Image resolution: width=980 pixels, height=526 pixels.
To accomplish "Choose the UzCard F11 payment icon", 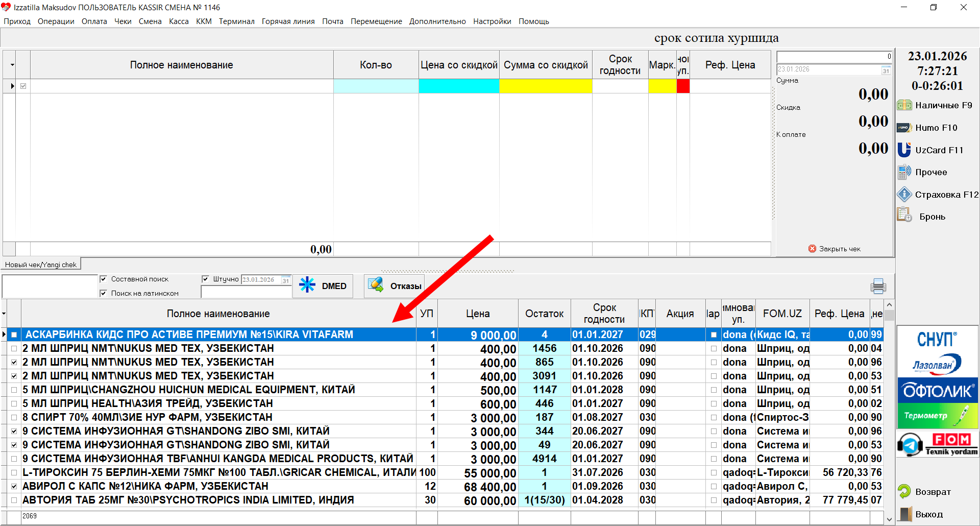I will click(904, 150).
